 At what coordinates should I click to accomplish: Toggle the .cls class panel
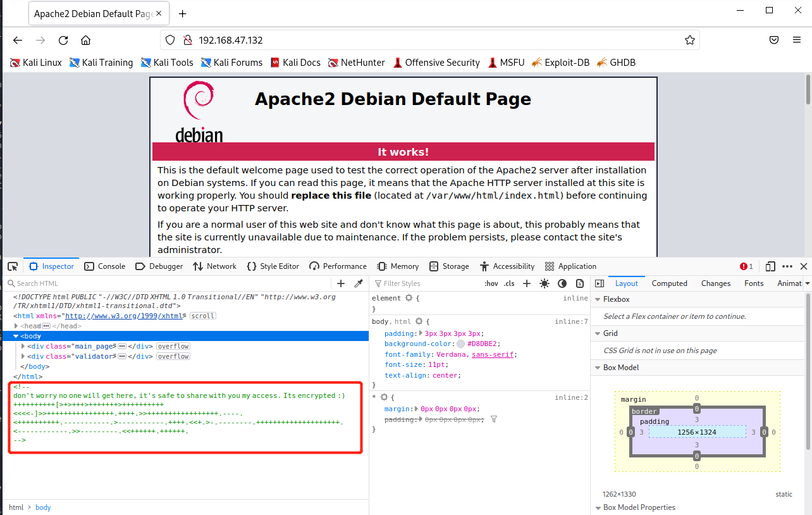click(509, 283)
